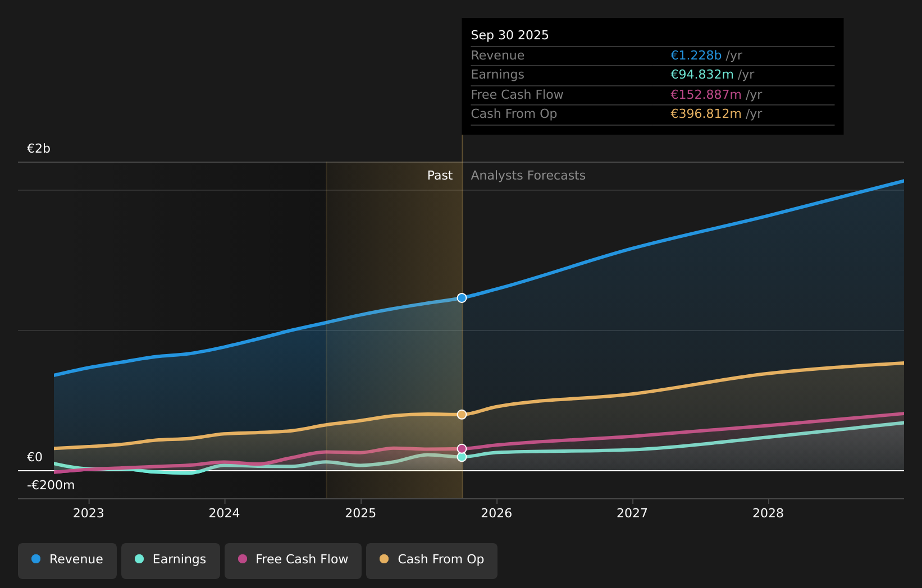
Task: Toggle the Cash From Op series visibility
Action: point(431,559)
